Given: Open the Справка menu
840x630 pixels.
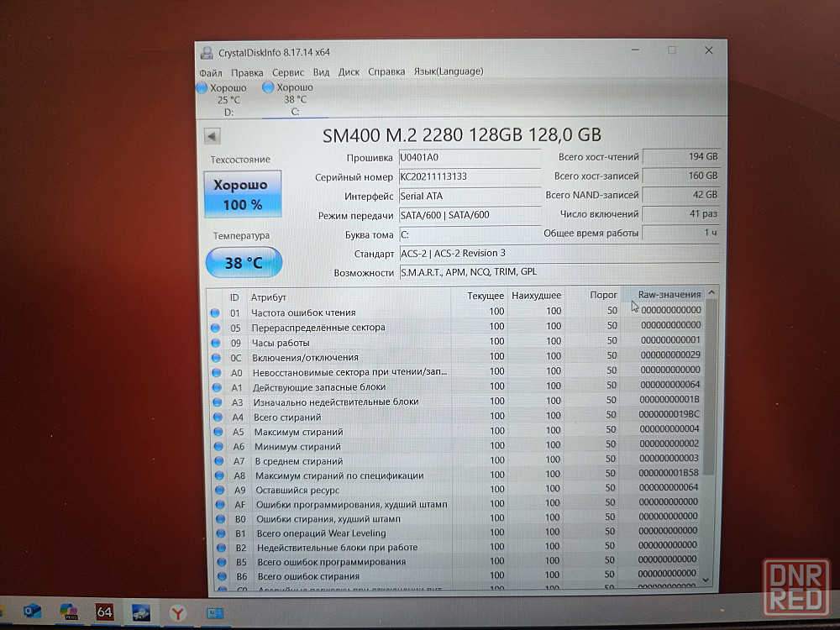Looking at the screenshot, I should 386,71.
